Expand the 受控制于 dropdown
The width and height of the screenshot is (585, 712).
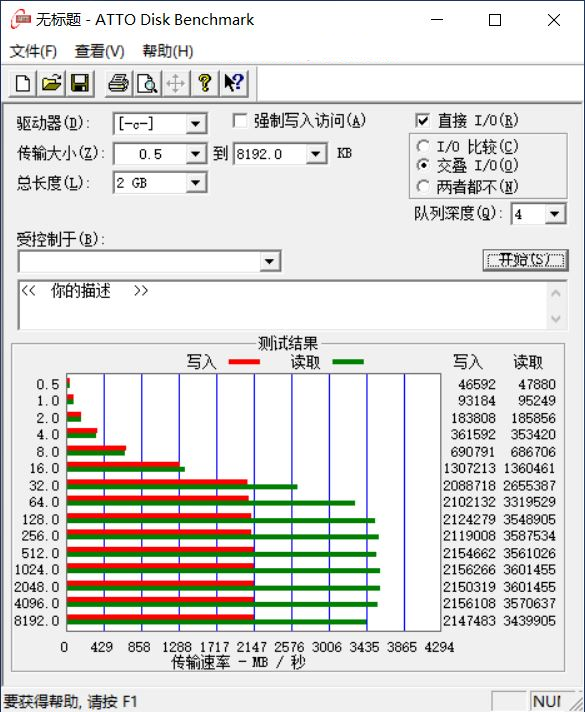tap(269, 261)
